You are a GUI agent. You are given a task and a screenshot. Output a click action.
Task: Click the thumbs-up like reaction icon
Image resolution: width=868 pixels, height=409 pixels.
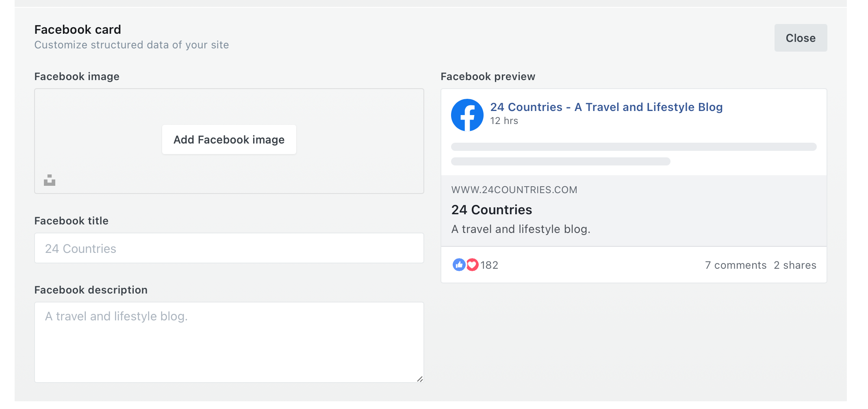pos(459,265)
